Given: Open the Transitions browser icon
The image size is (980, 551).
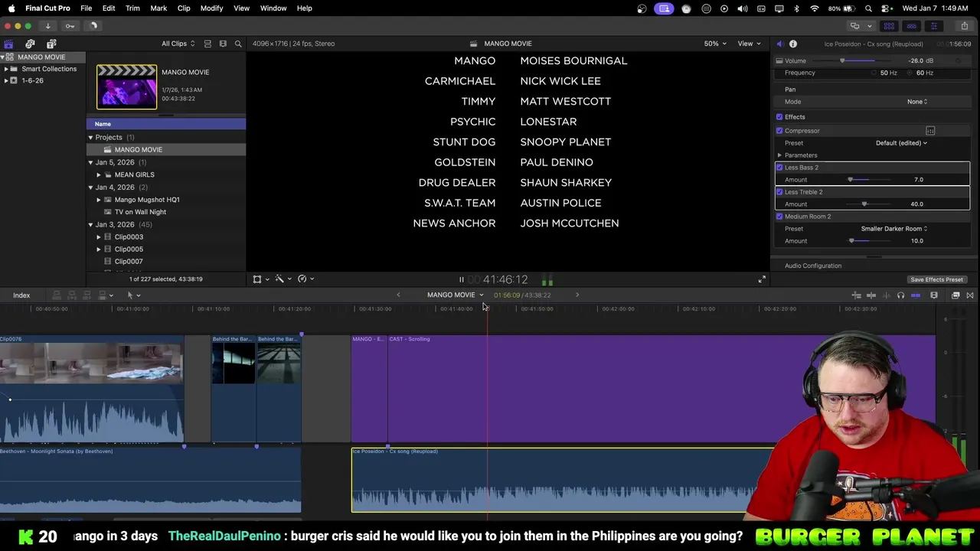Looking at the screenshot, I should pyautogui.click(x=970, y=295).
